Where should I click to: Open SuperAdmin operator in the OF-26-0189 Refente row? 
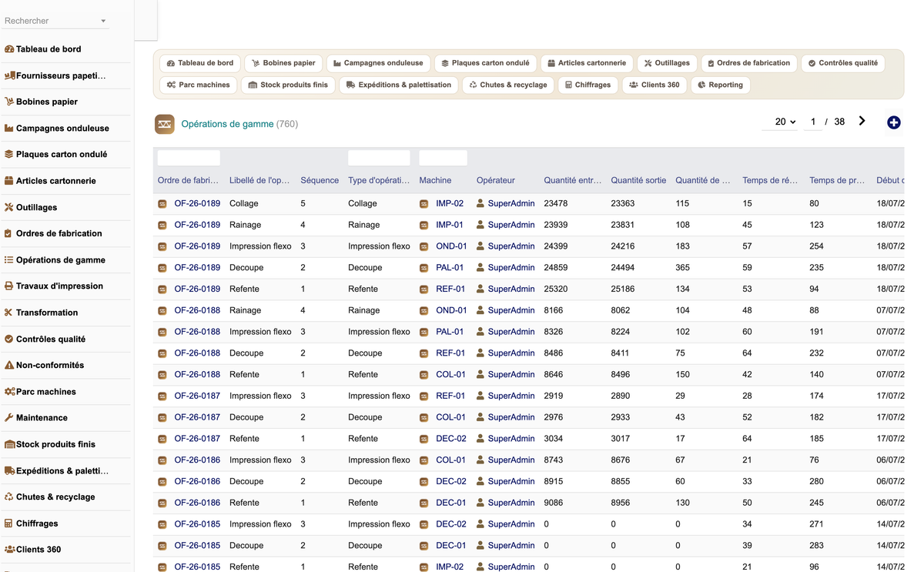(x=511, y=289)
